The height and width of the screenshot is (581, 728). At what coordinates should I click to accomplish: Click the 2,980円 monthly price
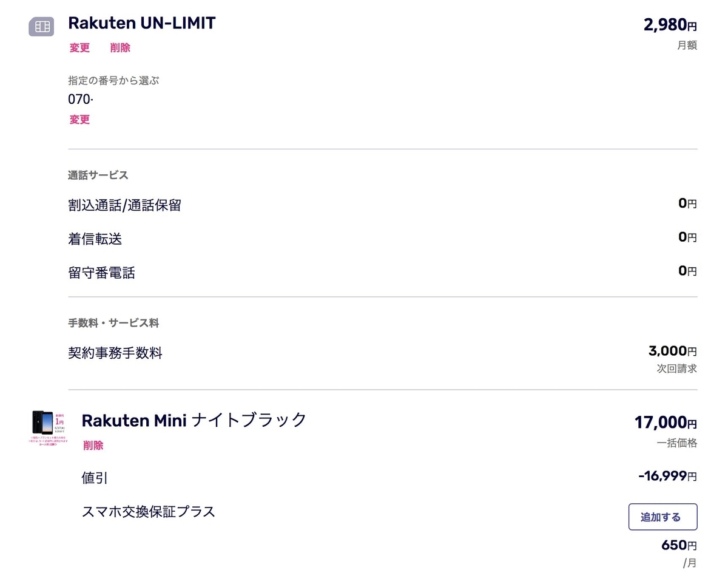(x=670, y=25)
